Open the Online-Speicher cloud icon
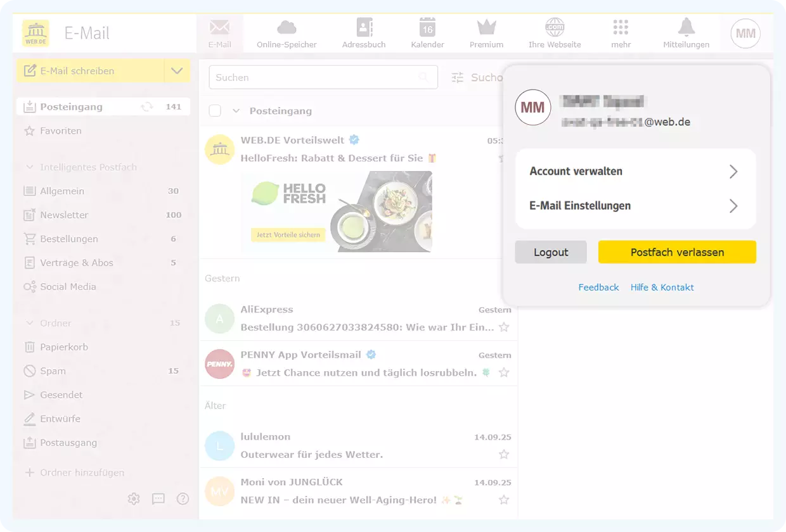Screen dimensions: 786x532 pyautogui.click(x=285, y=27)
